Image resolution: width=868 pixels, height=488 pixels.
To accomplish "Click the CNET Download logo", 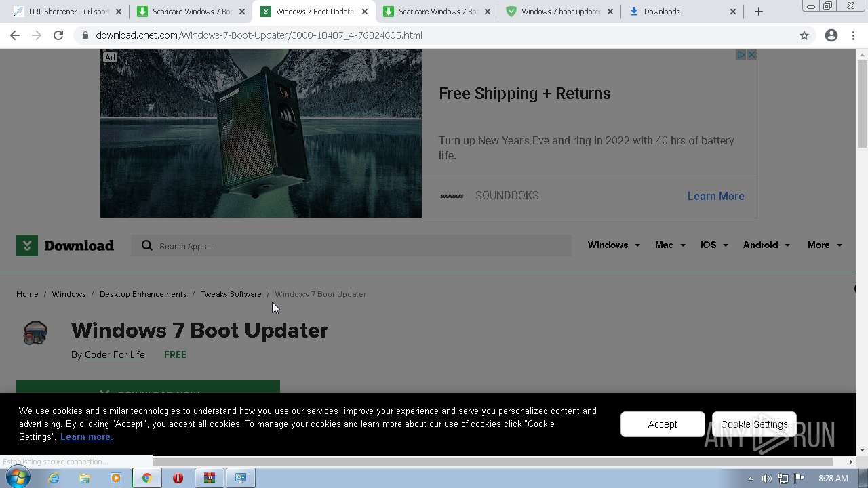I will (x=65, y=245).
